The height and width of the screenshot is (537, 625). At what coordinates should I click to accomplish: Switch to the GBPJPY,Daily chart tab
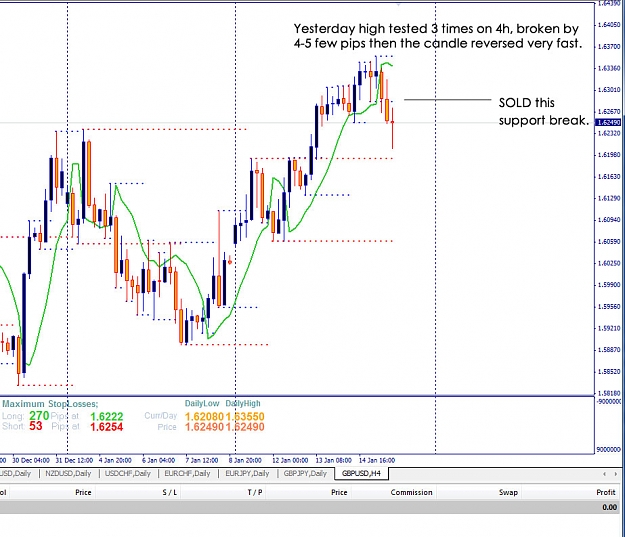coord(305,474)
